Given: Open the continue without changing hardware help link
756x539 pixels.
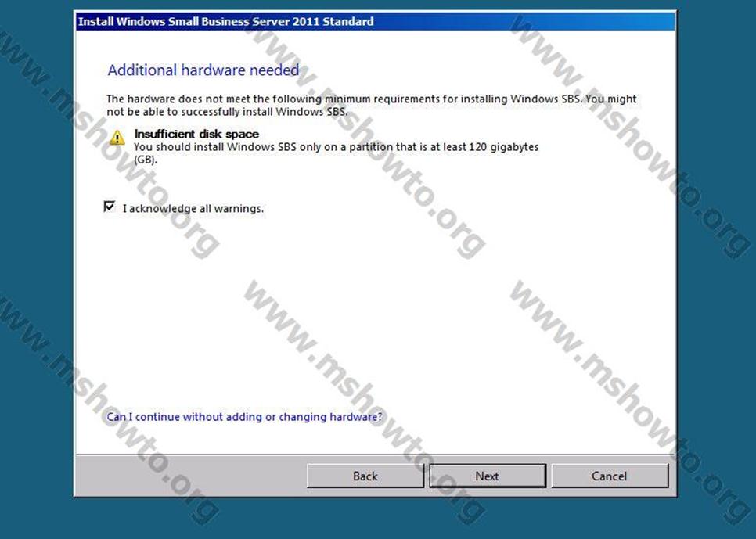Looking at the screenshot, I should point(244,416).
